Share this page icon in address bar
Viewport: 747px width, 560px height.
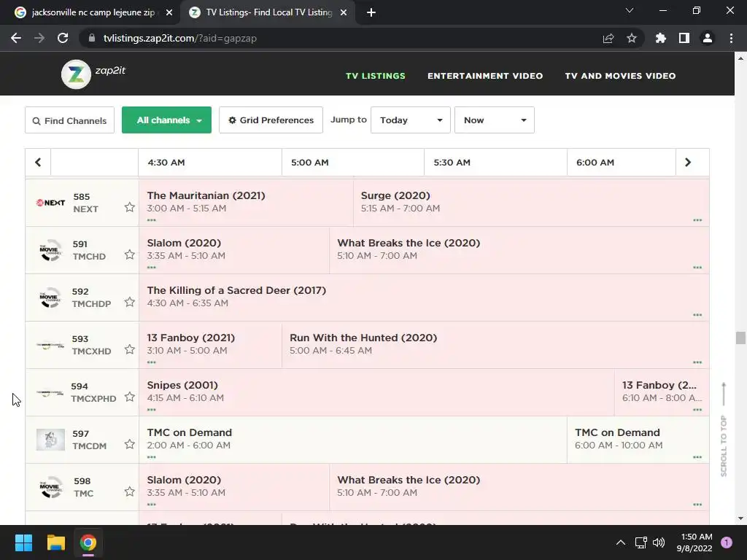tap(608, 38)
